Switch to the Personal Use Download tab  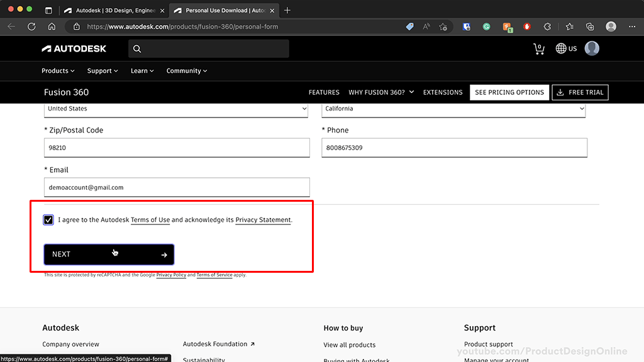click(225, 10)
